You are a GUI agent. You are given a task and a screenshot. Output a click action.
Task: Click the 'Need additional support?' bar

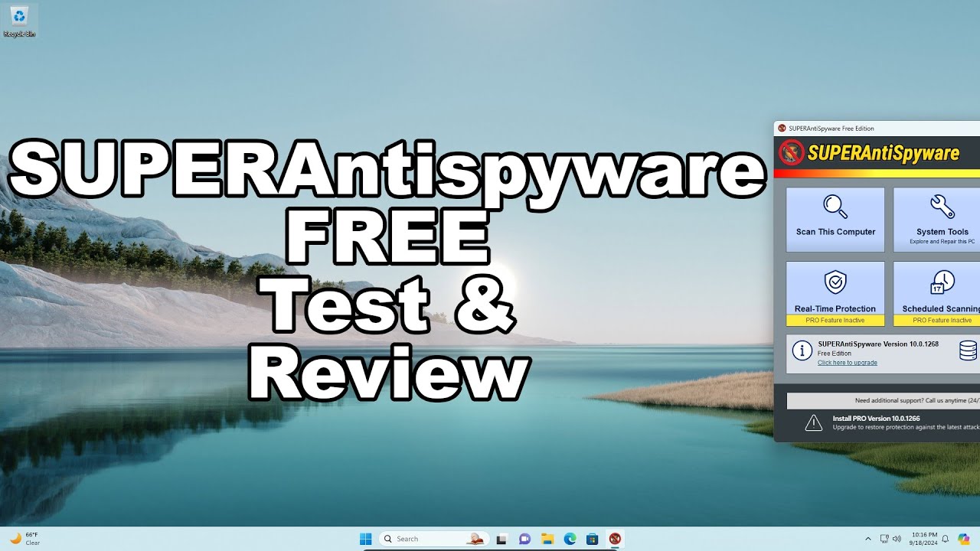point(884,400)
